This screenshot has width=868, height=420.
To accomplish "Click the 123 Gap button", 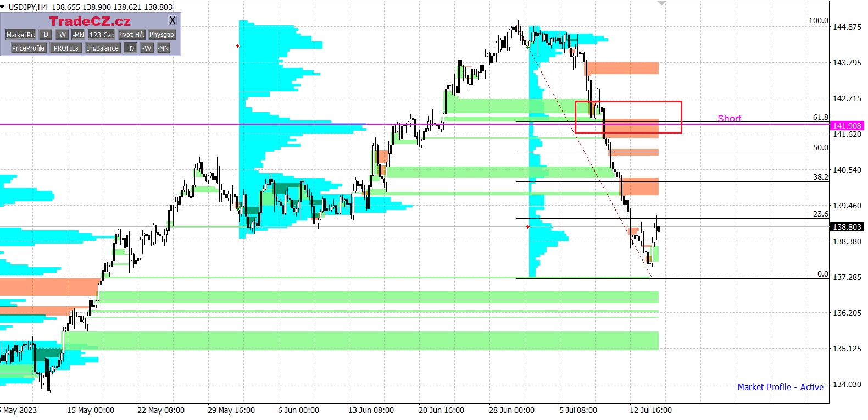I will click(102, 35).
